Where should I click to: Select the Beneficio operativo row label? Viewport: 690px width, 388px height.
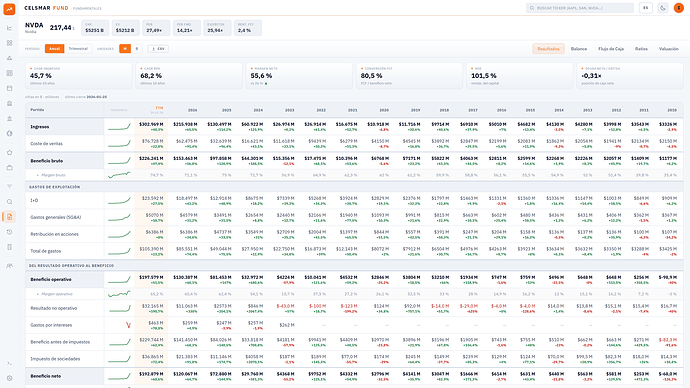pos(51,279)
